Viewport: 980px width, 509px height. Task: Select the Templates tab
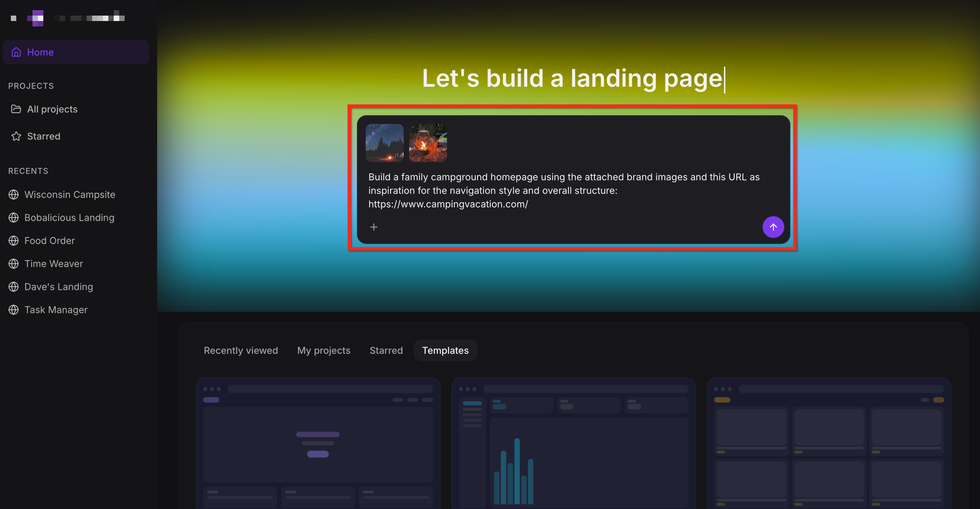(445, 350)
